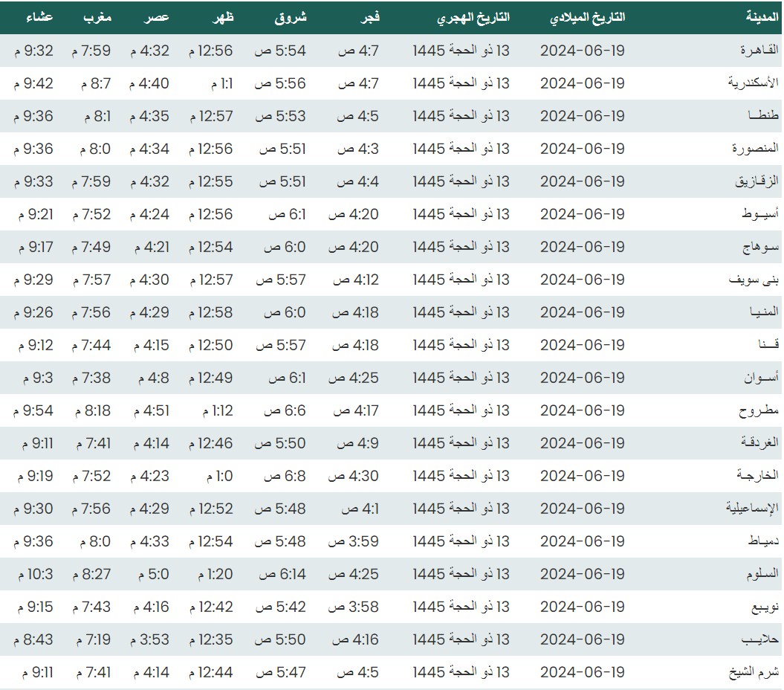Click the فجر column header

(368, 17)
